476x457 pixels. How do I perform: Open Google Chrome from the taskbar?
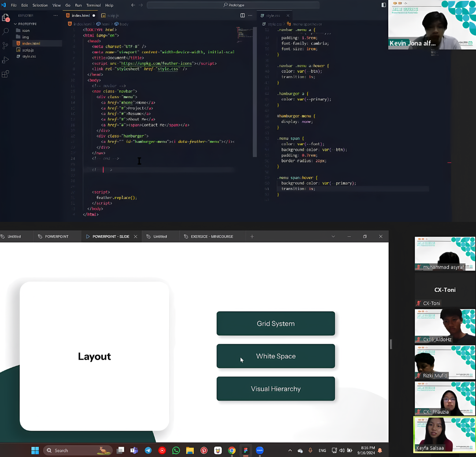(x=232, y=450)
